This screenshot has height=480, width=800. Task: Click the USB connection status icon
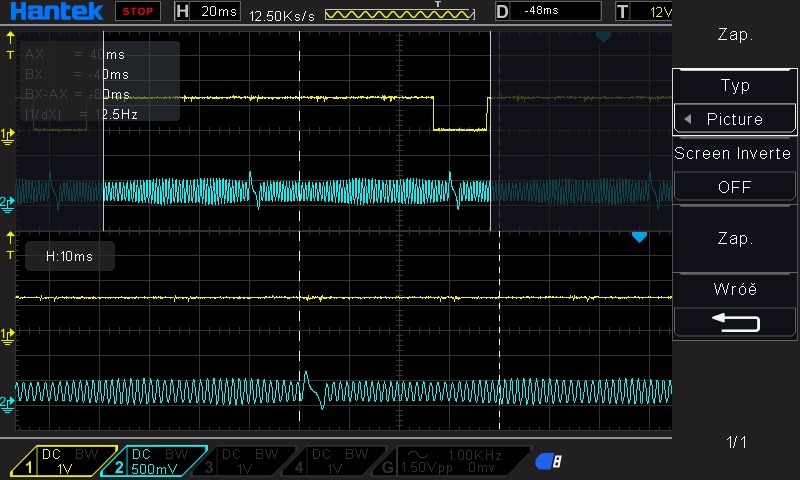[548, 461]
